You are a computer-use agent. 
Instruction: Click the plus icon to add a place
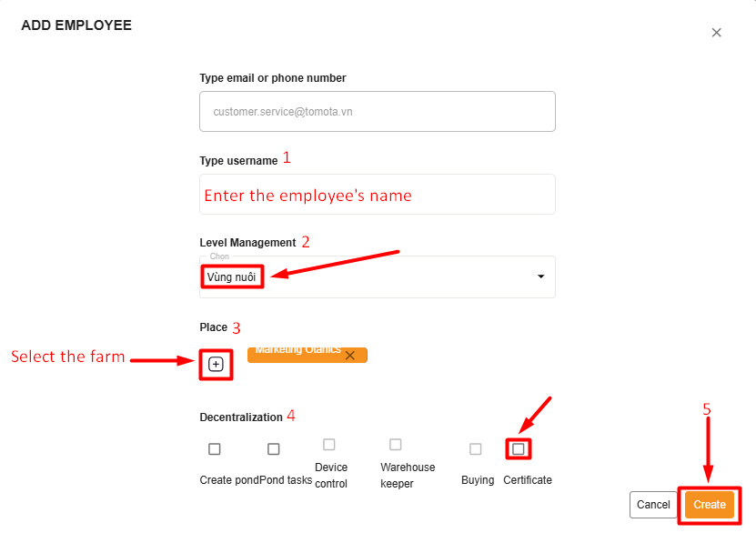tap(216, 364)
